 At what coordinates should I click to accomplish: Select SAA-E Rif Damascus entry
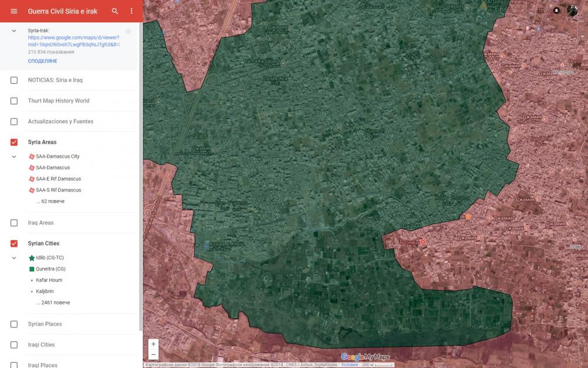[58, 179]
